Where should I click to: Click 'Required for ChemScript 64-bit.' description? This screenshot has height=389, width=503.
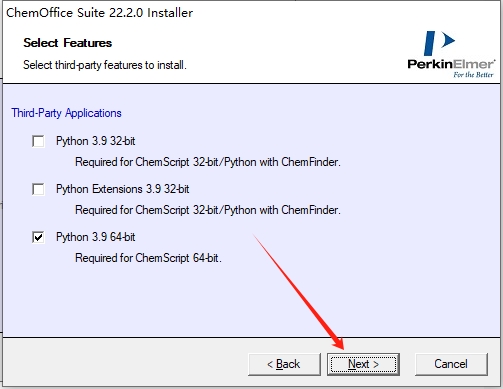coord(148,258)
